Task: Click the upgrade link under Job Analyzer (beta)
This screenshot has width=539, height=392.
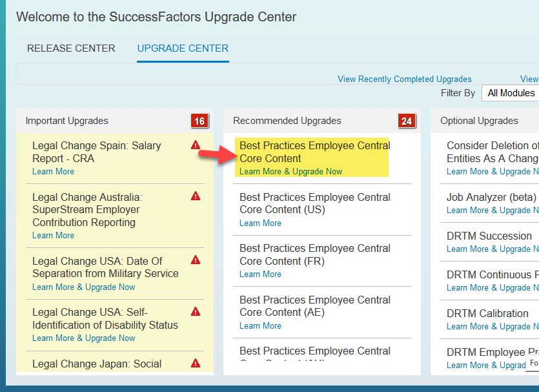Action: tap(493, 211)
